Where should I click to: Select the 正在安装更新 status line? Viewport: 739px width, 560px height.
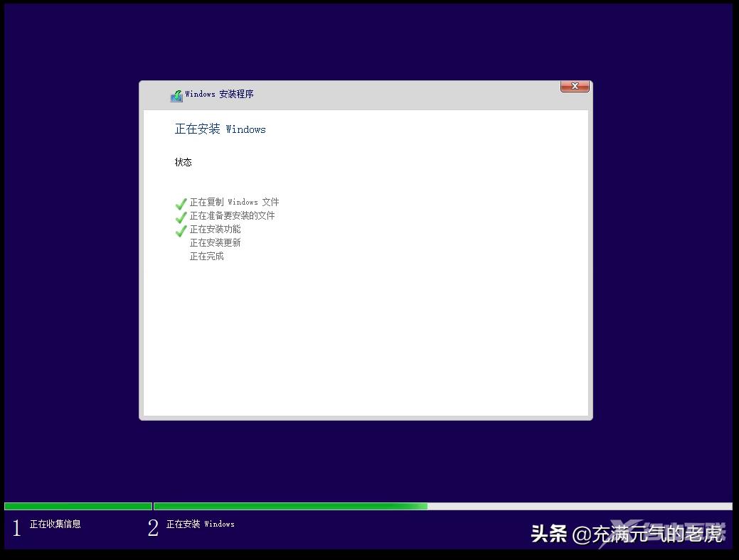215,242
